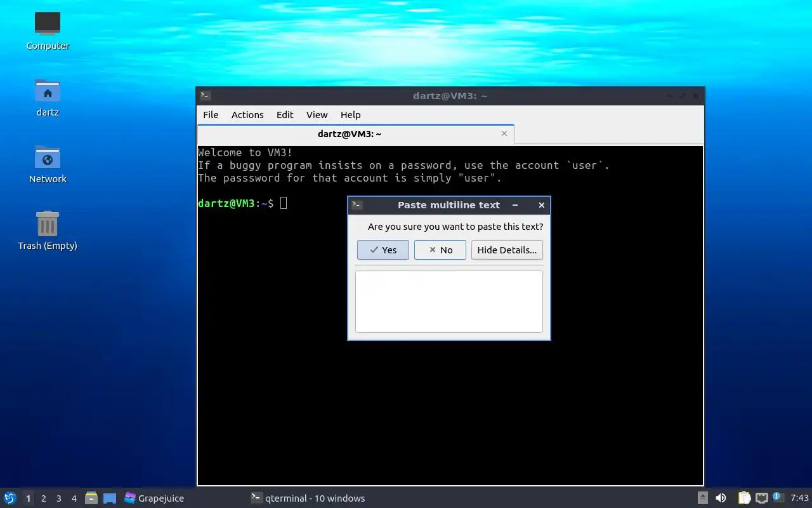Open the Lubuntu application menu
The width and height of the screenshot is (812, 508).
(10, 498)
